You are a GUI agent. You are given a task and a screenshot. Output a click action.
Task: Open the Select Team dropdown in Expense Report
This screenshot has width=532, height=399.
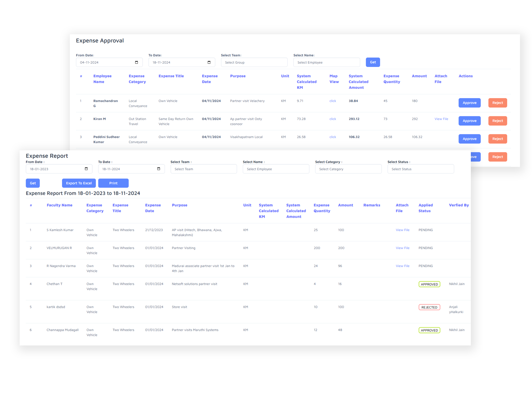203,169
